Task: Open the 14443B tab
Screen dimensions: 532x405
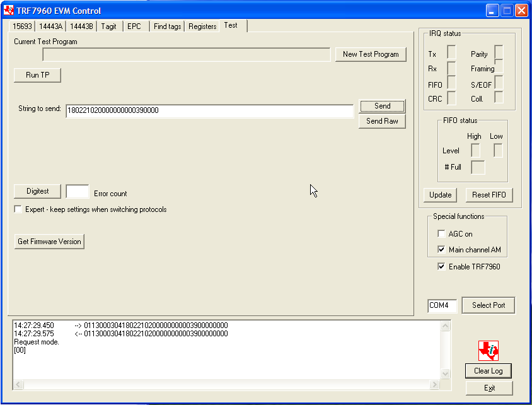Action: tap(81, 26)
